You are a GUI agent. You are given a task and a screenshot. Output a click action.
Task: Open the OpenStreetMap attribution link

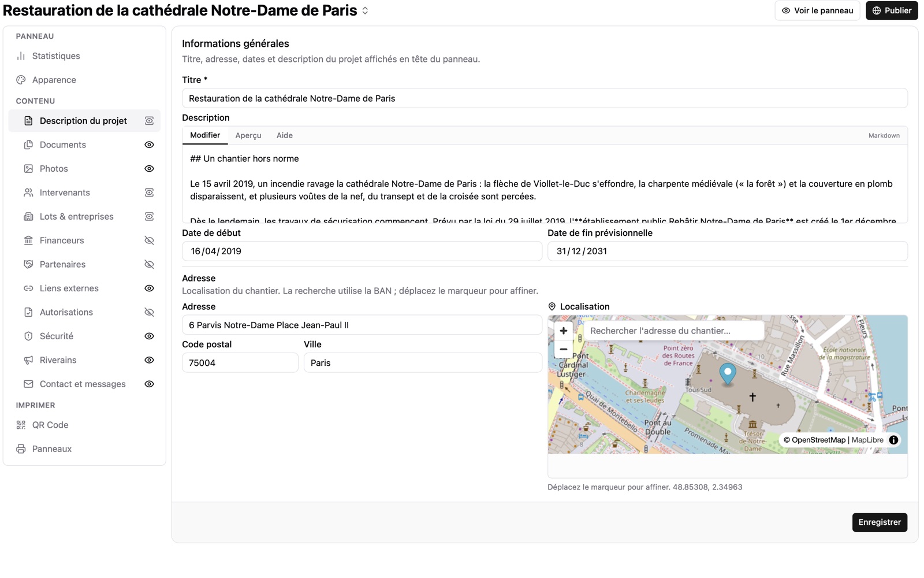point(818,440)
